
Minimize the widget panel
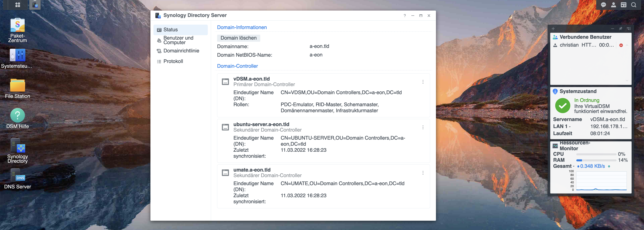tap(613, 29)
